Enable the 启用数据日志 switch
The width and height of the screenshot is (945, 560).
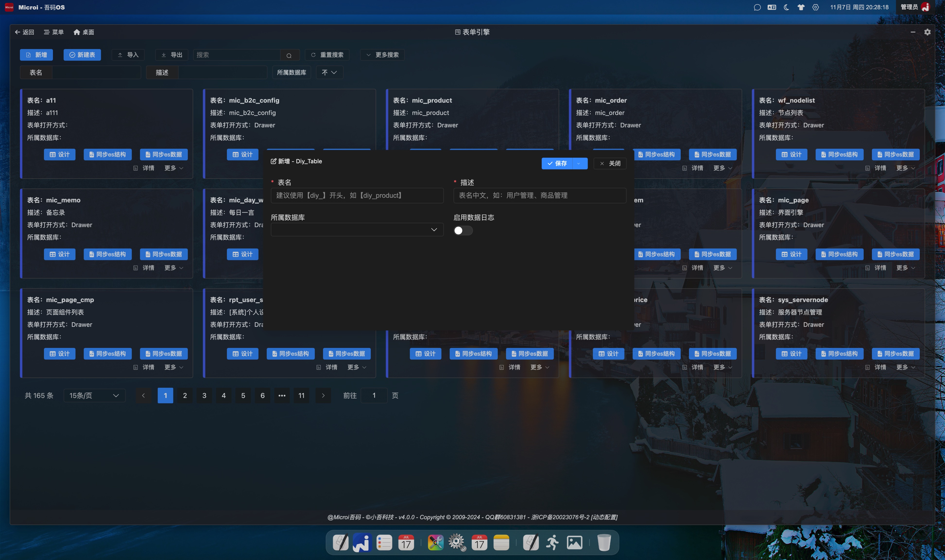463,231
